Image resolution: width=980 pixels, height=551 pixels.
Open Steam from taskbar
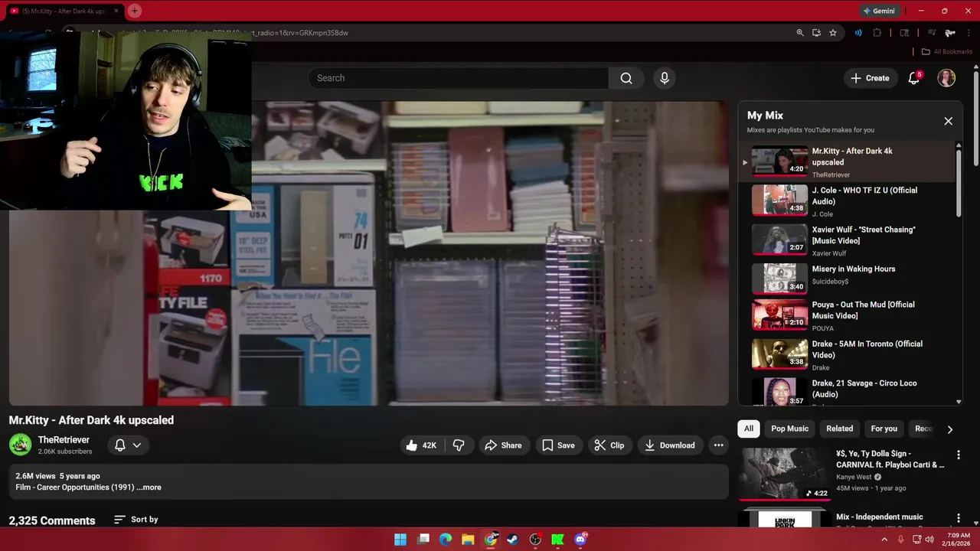pyautogui.click(x=513, y=540)
